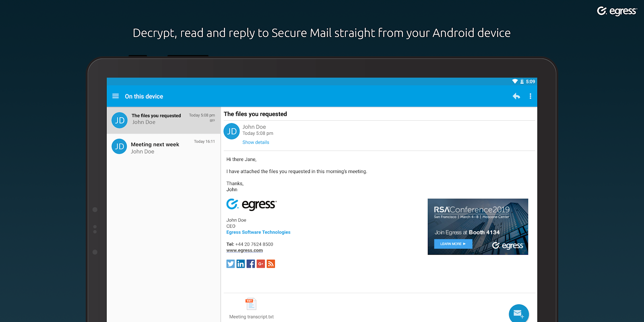This screenshot has width=644, height=322.
Task: Click the egress logo in signature
Action: [252, 204]
